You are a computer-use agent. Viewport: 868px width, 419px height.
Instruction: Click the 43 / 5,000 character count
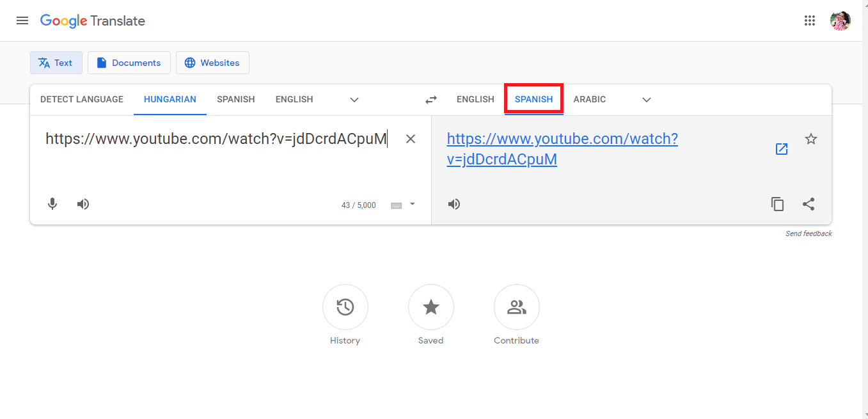(359, 205)
